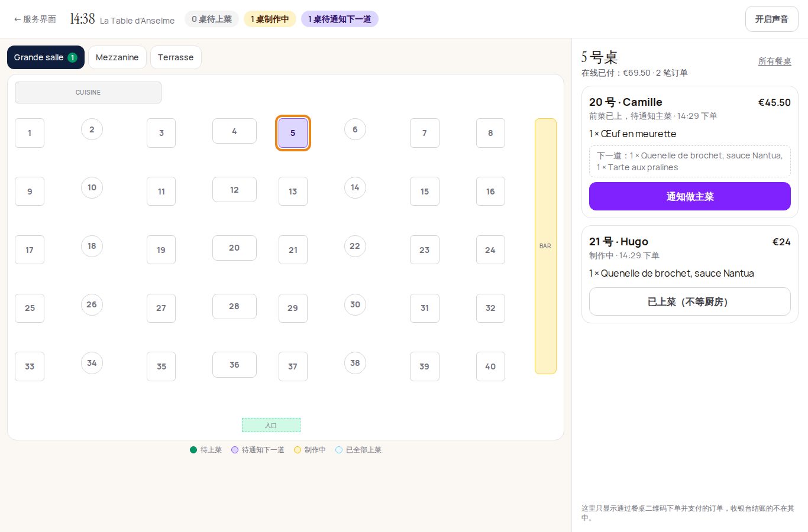Open table 32
Image resolution: width=808 pixels, height=532 pixels.
coord(490,308)
